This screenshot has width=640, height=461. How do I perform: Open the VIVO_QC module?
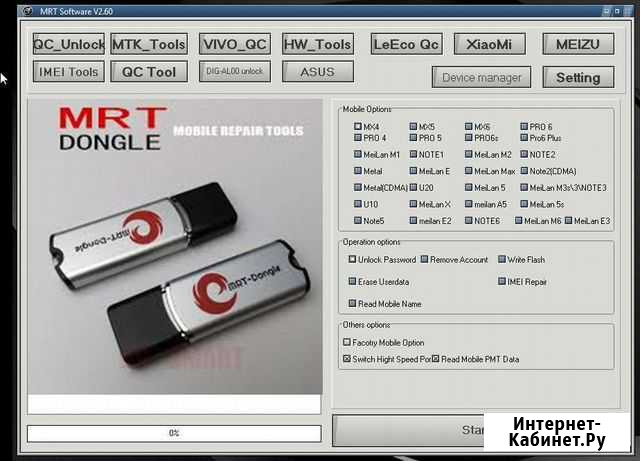click(x=235, y=44)
